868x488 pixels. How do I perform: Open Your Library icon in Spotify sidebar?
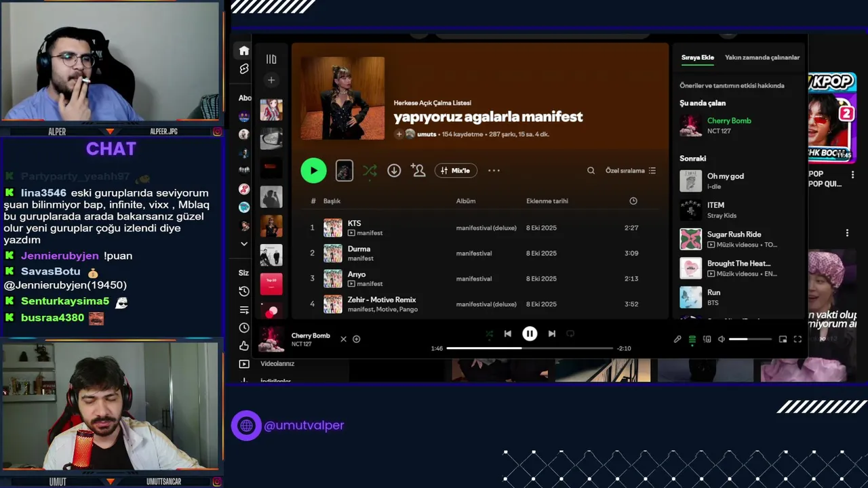click(x=271, y=59)
